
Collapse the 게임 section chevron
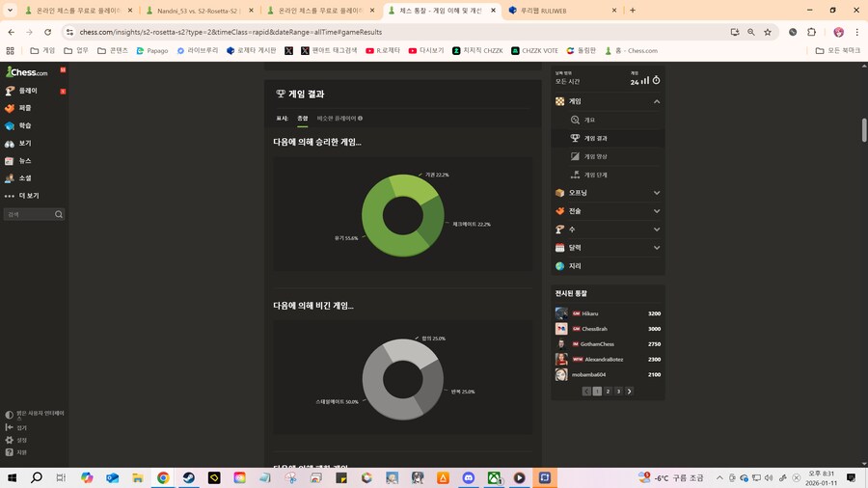click(x=657, y=102)
